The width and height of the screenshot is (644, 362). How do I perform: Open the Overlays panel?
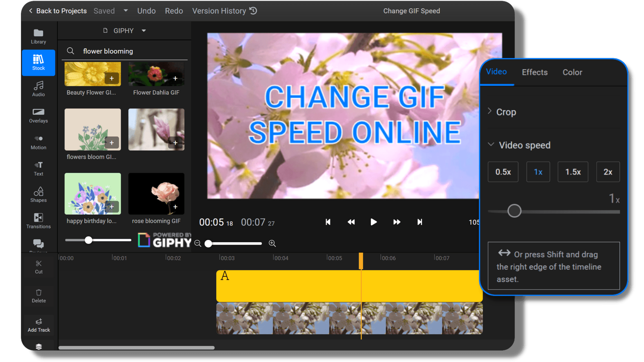pos(38,115)
